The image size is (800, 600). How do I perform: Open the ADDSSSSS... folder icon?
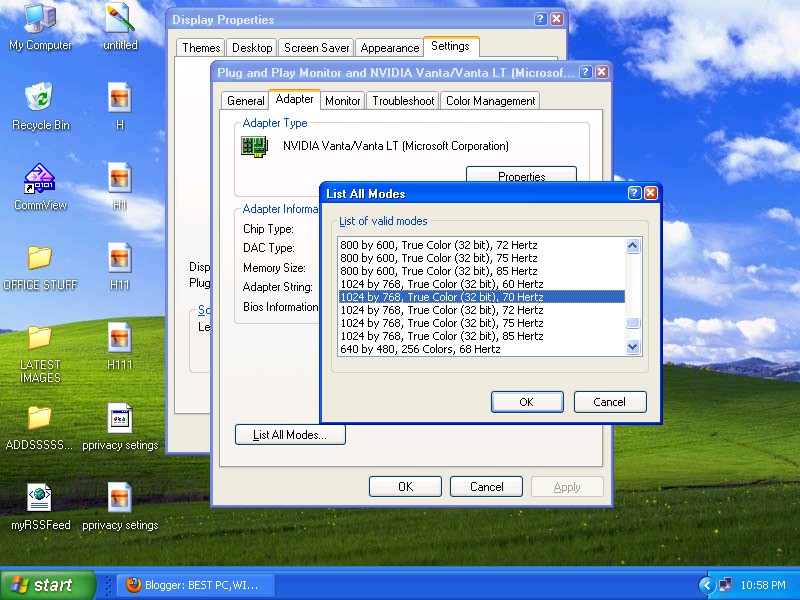[x=40, y=417]
